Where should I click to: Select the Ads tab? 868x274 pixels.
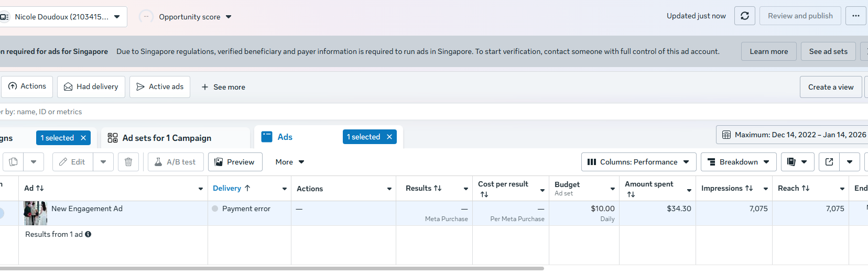(x=285, y=137)
